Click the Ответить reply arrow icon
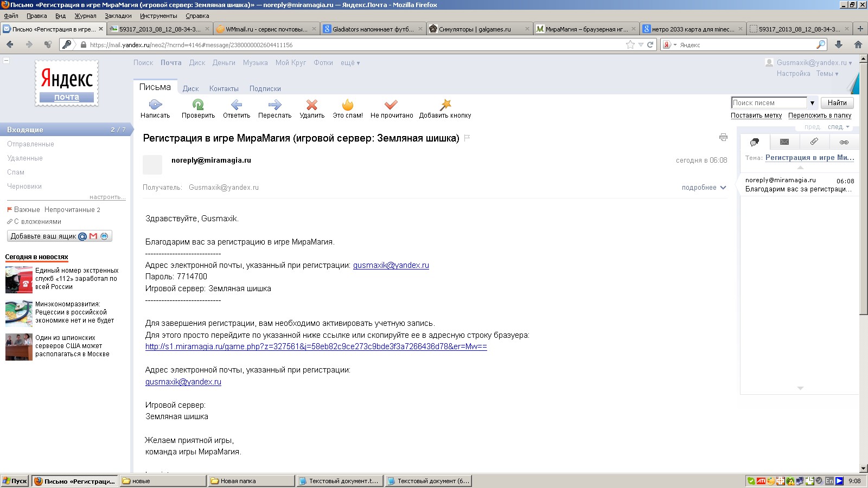Screen dimensions: 868x488 pos(237,105)
